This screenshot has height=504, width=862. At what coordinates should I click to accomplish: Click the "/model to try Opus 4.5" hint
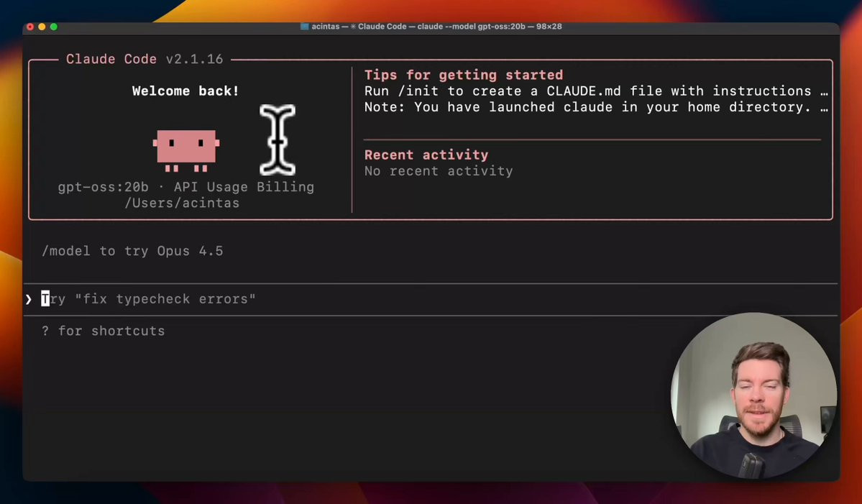pyautogui.click(x=132, y=251)
